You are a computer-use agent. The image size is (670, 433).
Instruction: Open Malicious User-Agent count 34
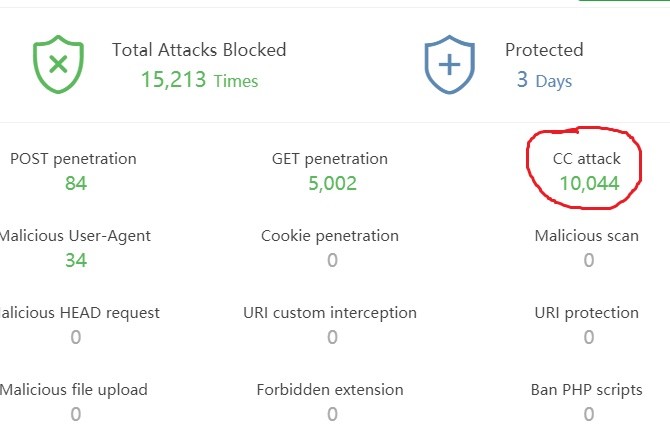coord(75,260)
